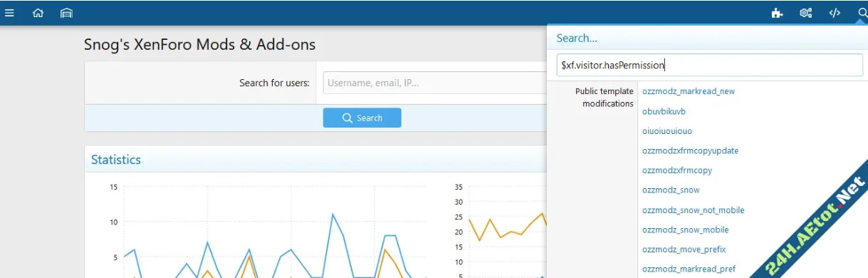Screen dimensions: 868x278
Task: Click the Statistics section heading
Action: point(116,160)
